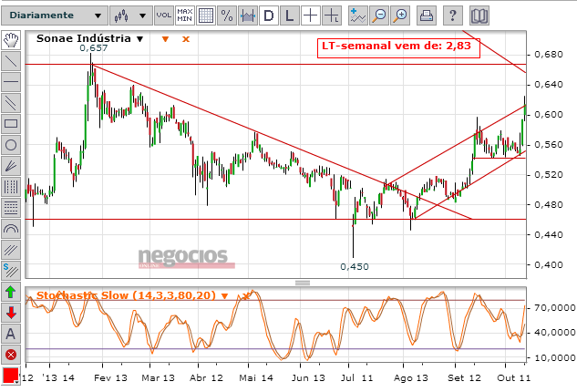Add an indicator via plus-chart icon
This screenshot has height=392, width=577.
[x=357, y=15]
